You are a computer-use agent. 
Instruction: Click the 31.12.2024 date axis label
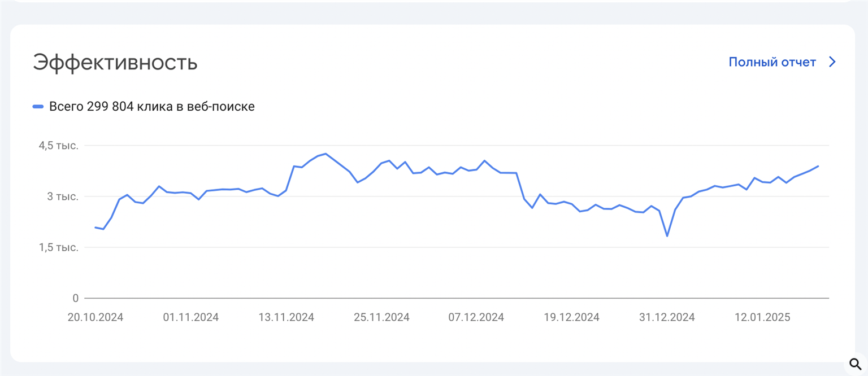coord(667,317)
